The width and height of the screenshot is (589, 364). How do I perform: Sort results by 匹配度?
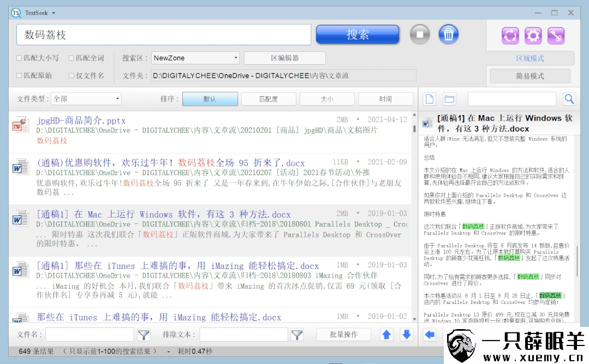point(269,99)
